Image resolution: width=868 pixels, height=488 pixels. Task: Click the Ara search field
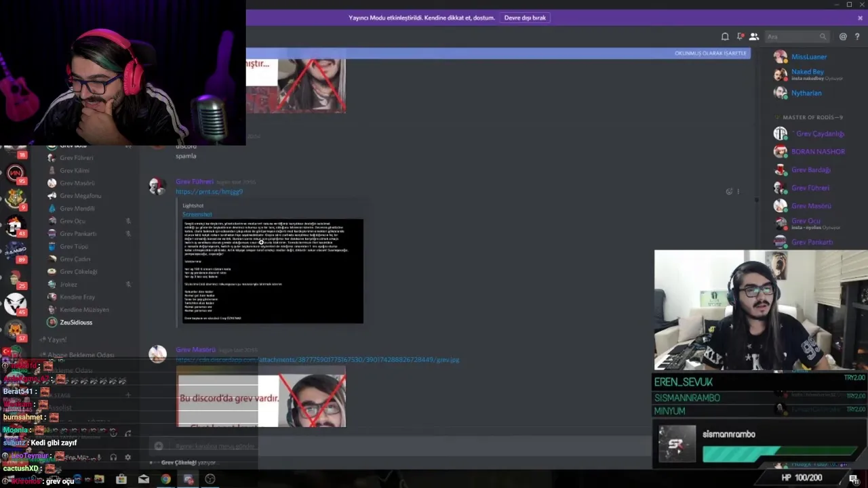797,37
